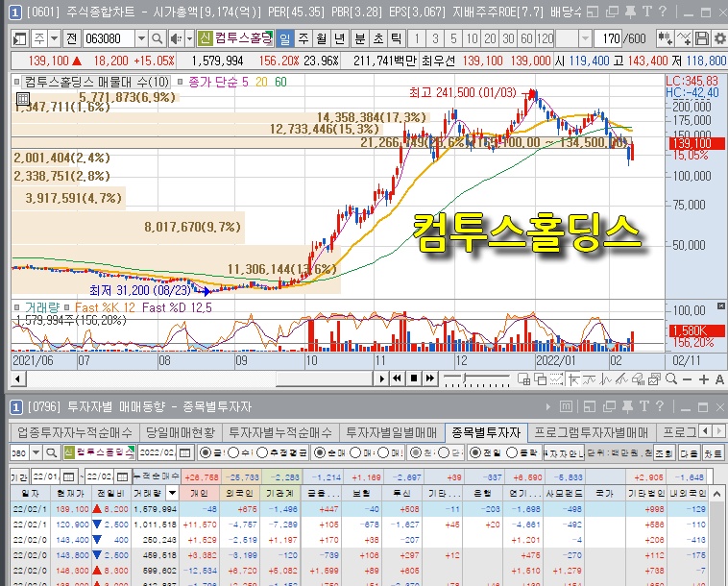The width and height of the screenshot is (728, 586).
Task: Click the stock search magnifier in chart toolbar
Action: click(x=158, y=38)
